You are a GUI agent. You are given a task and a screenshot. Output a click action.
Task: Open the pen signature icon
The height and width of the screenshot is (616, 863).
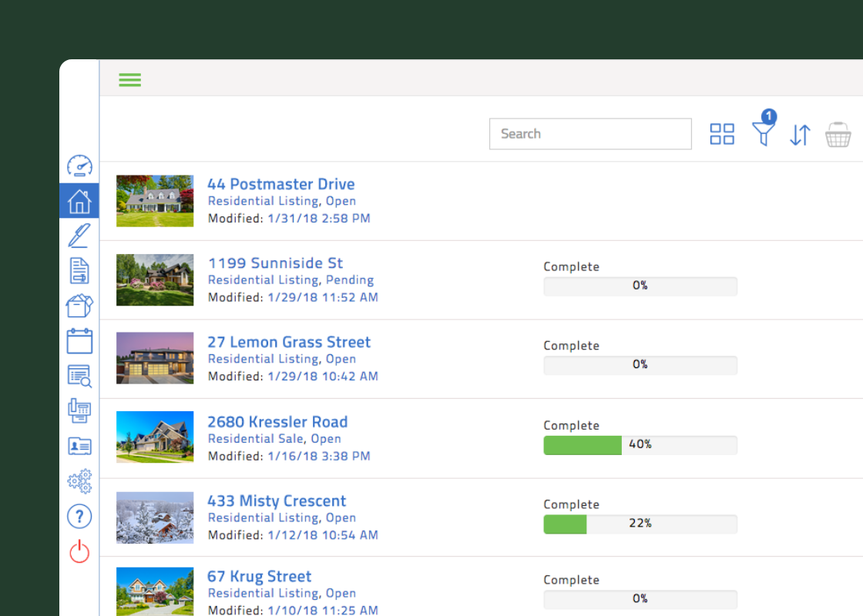(x=79, y=236)
